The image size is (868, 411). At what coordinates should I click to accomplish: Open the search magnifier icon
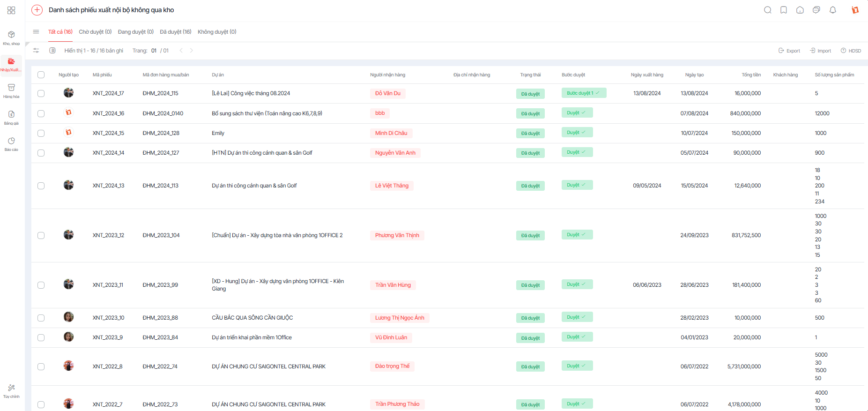click(x=767, y=10)
